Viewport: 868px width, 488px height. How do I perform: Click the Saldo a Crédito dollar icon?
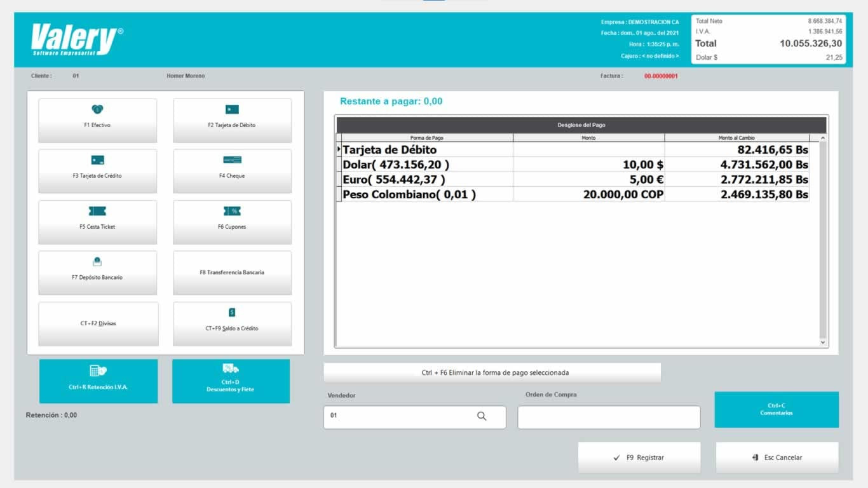point(232,313)
